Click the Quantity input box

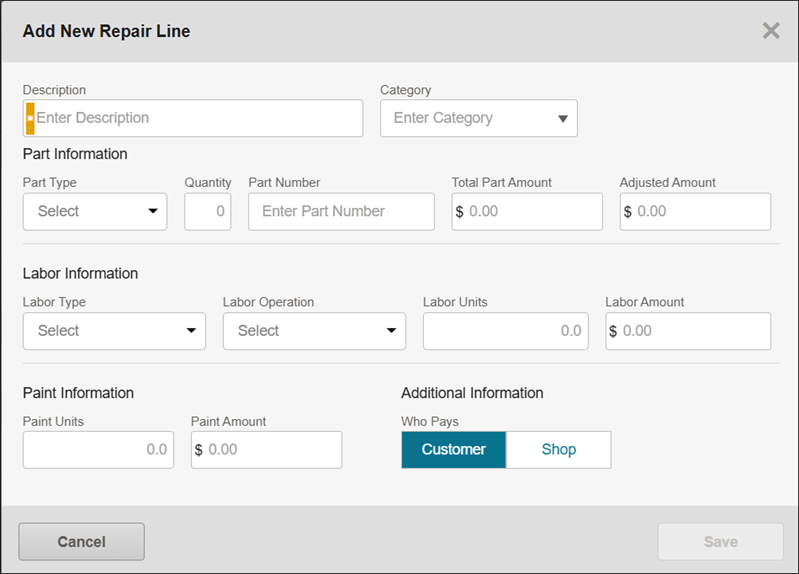pos(208,212)
